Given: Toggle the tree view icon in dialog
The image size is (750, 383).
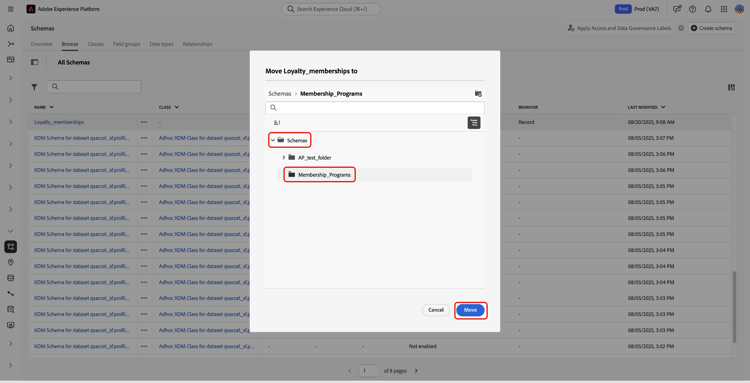Looking at the screenshot, I should coord(474,123).
